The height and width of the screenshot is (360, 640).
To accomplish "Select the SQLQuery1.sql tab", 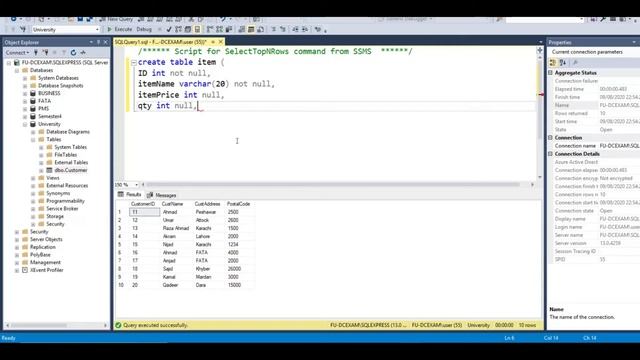I will 161,42.
